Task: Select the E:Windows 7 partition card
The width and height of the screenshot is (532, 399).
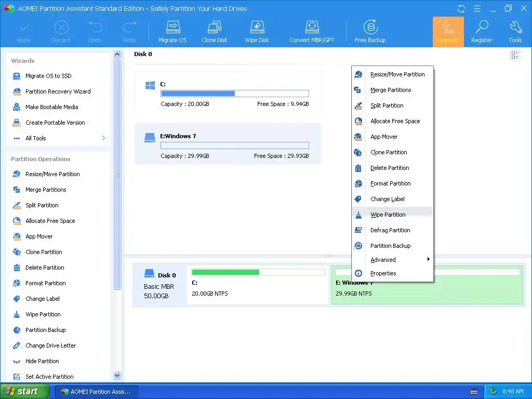Action: [x=228, y=144]
